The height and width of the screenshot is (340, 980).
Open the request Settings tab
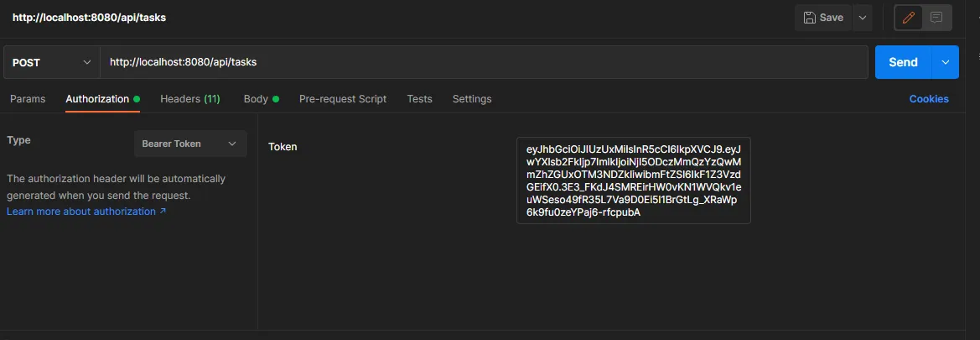tap(472, 99)
